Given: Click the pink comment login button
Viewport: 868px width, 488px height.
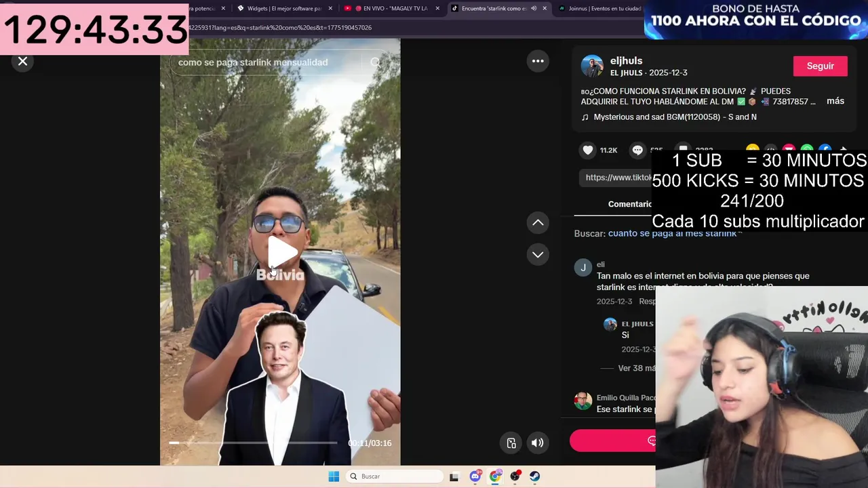Looking at the screenshot, I should tap(613, 441).
